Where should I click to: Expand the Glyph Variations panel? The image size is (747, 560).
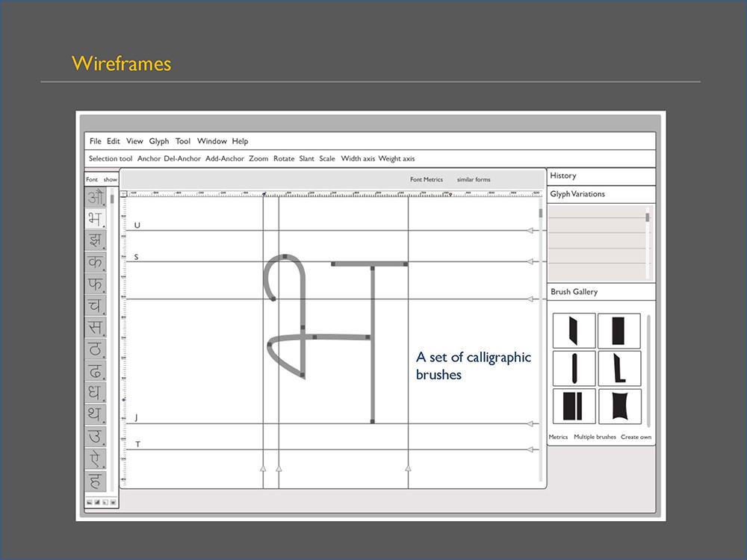[601, 194]
